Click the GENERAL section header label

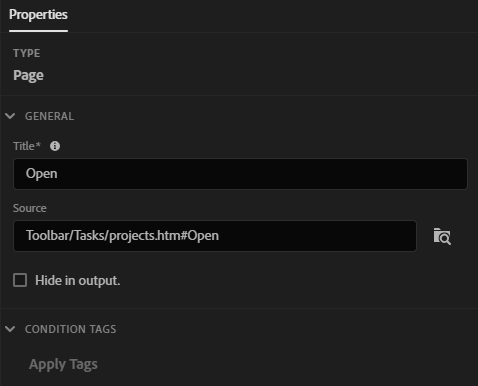(49, 116)
